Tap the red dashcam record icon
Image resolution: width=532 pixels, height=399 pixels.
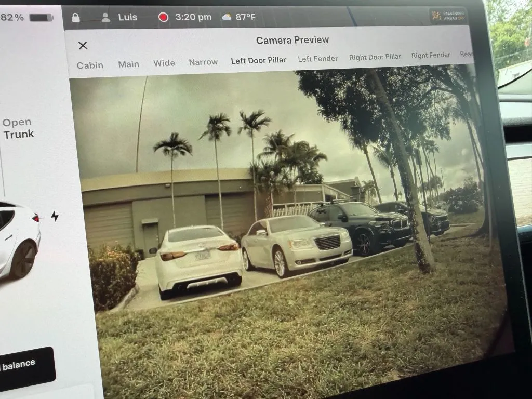[164, 17]
